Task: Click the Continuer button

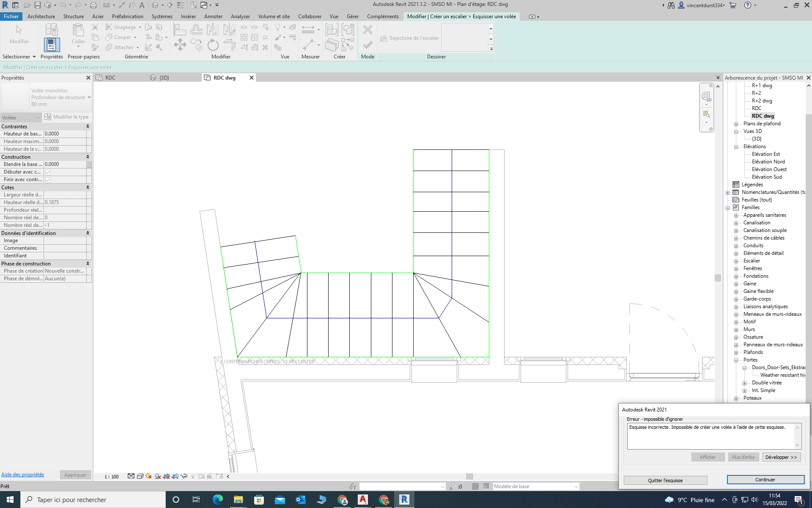Action: [765, 480]
